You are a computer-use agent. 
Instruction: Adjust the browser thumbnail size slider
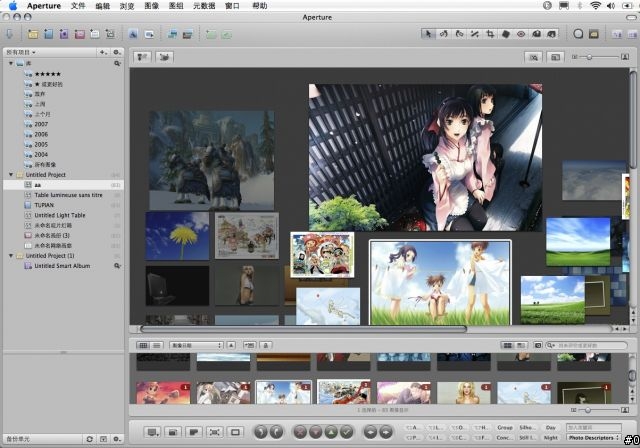[588, 410]
